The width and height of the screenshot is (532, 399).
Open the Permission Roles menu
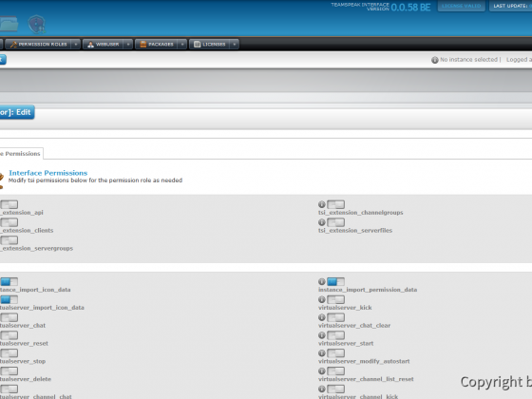coord(38,44)
